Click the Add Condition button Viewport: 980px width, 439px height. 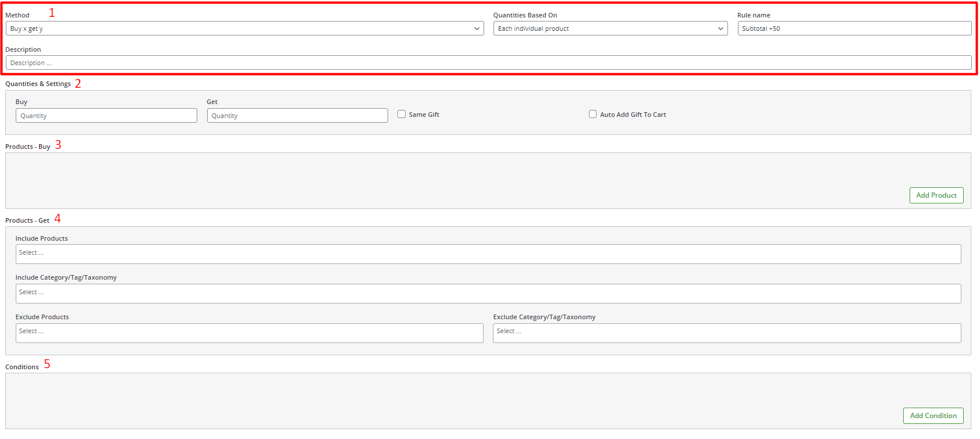(933, 416)
